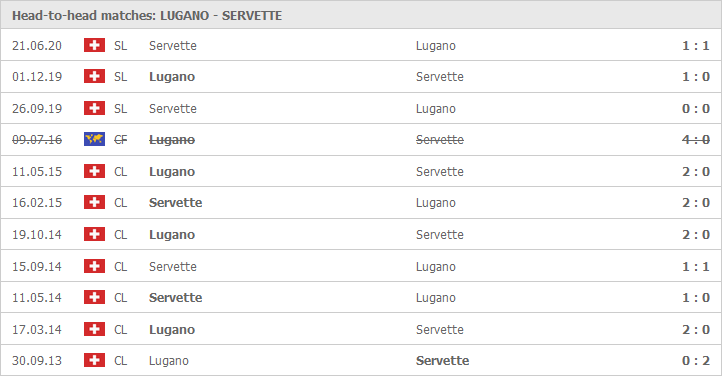Image resolution: width=722 pixels, height=376 pixels.
Task: Click the CL league label on 19.10.14
Action: [x=121, y=235]
